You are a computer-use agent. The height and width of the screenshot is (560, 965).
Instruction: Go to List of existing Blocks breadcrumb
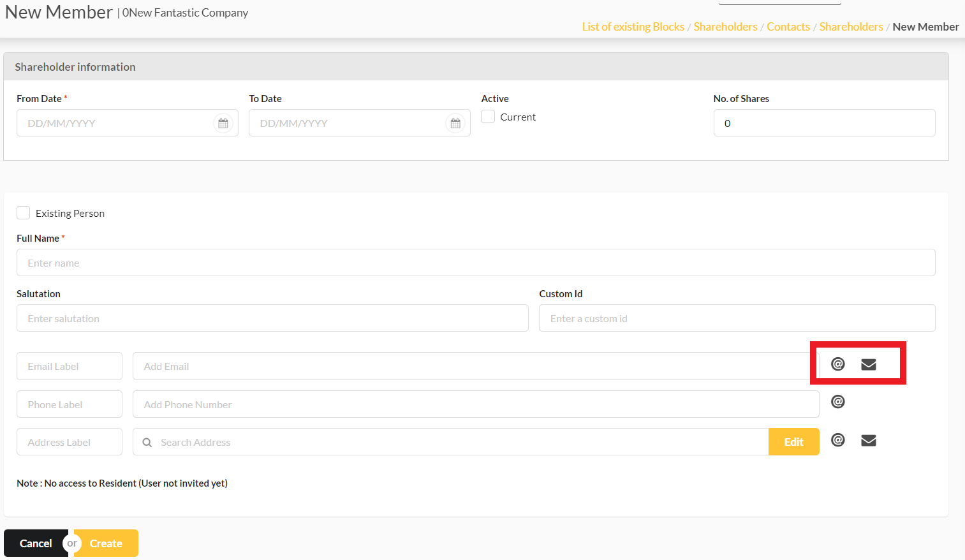click(633, 27)
